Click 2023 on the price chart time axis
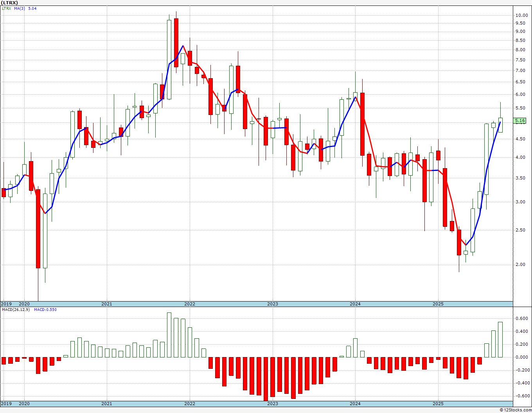This screenshot has height=413, width=532. tap(273, 304)
